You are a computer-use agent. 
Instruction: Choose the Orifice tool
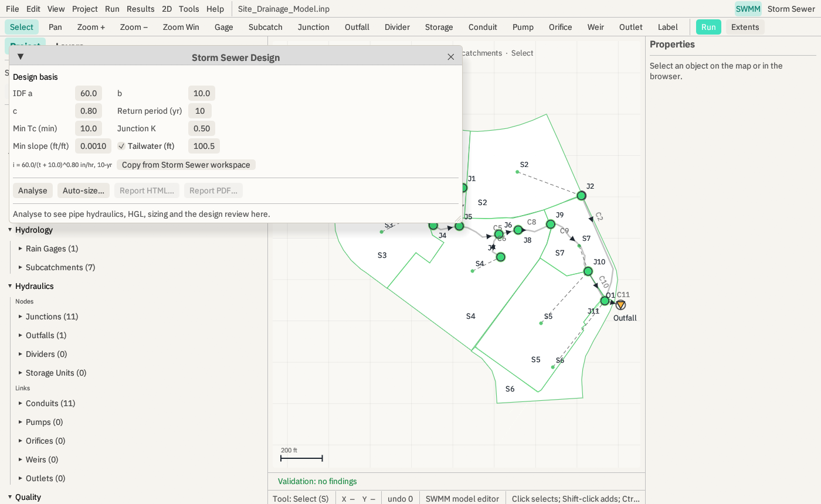click(561, 27)
